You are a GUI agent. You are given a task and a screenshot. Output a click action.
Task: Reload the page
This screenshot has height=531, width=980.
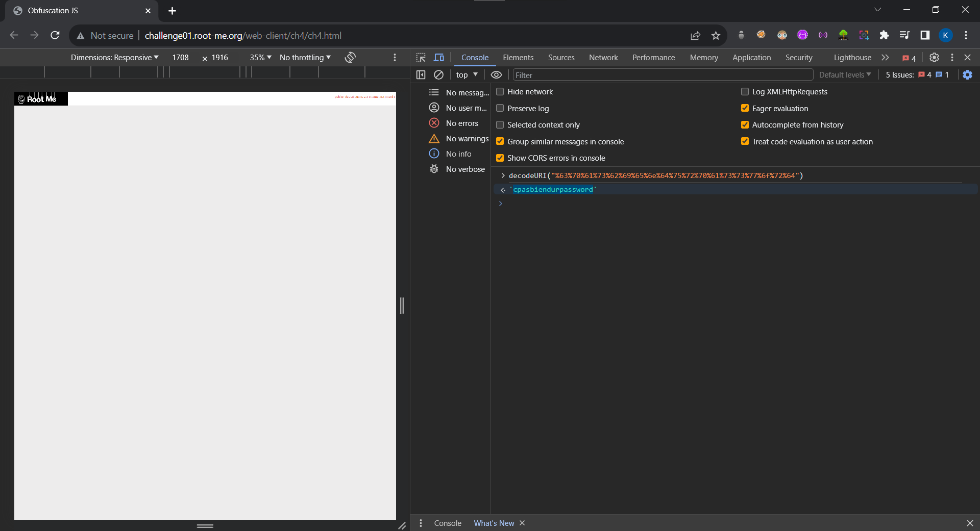click(x=55, y=36)
